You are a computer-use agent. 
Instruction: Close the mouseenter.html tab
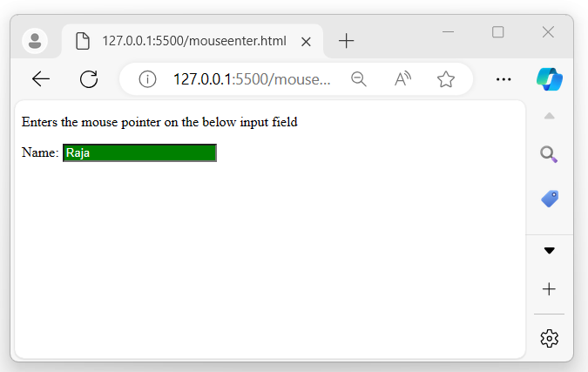[306, 41]
